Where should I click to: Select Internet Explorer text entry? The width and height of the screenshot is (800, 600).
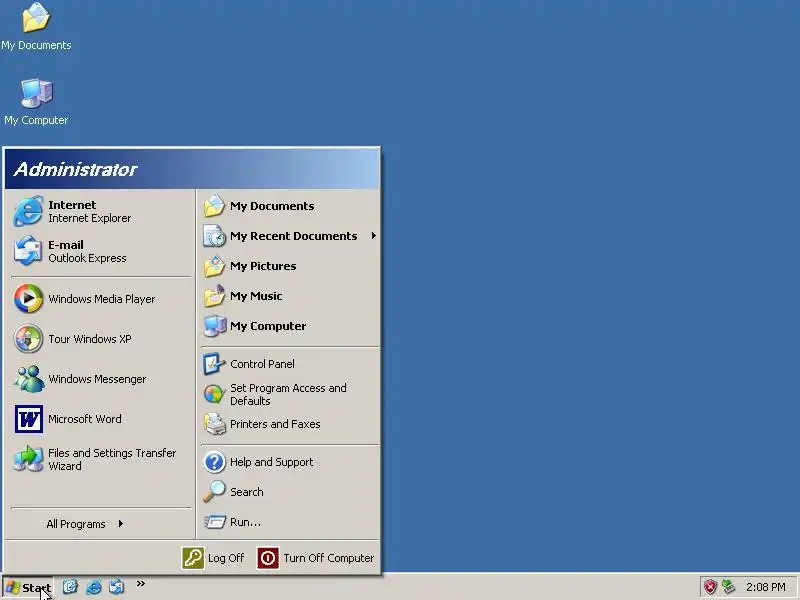coord(89,218)
